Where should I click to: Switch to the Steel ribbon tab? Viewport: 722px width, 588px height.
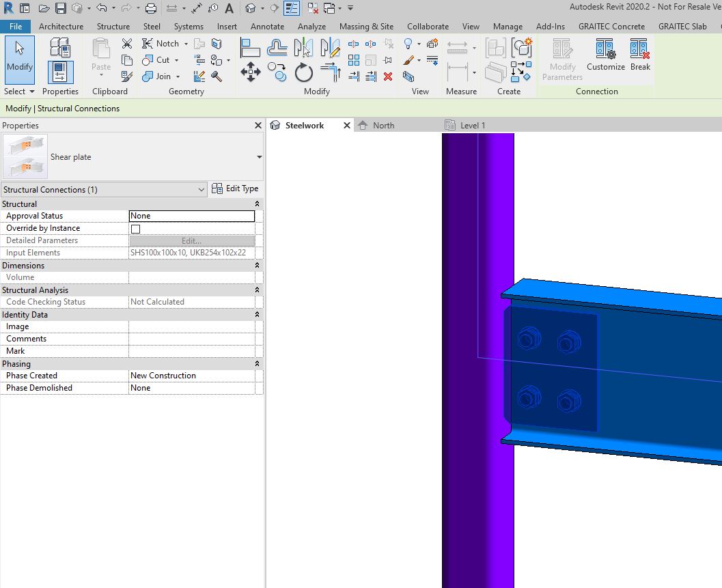(x=152, y=27)
